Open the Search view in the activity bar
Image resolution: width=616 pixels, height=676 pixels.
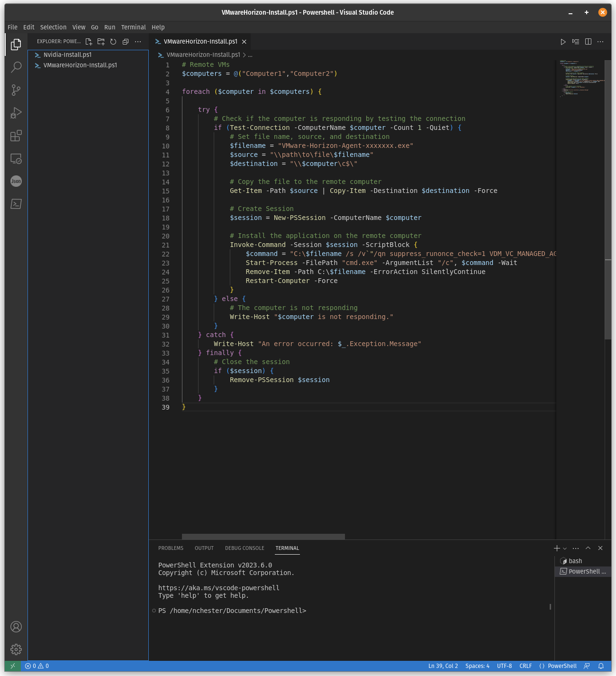pos(16,67)
